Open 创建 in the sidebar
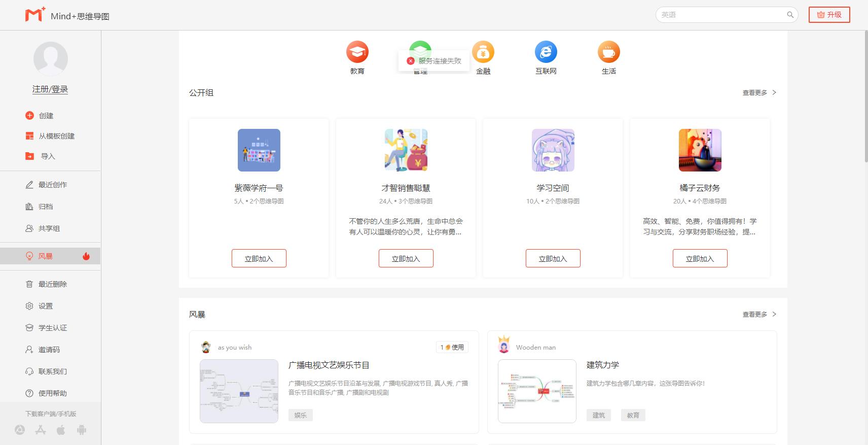The height and width of the screenshot is (445, 868). click(46, 116)
